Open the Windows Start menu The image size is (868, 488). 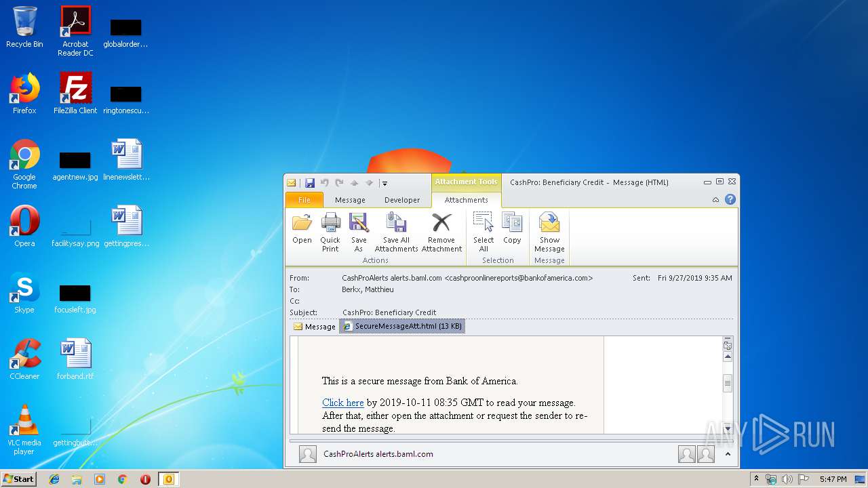point(19,479)
